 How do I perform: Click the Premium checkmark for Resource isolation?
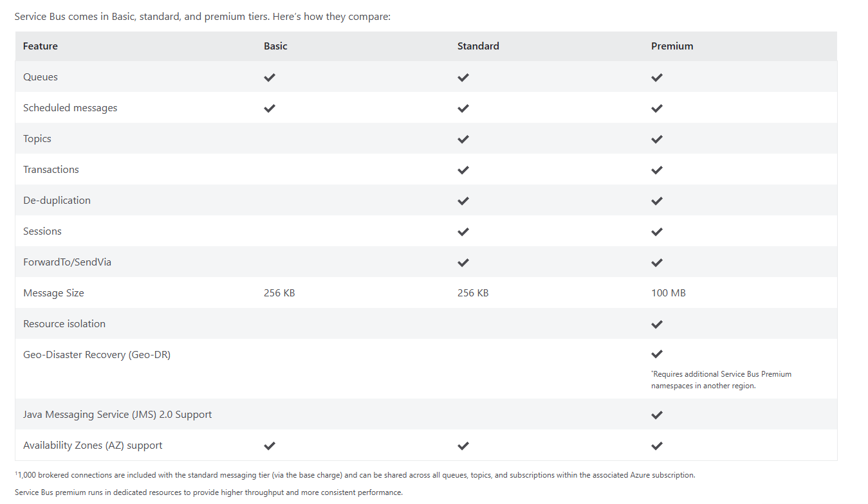tap(657, 324)
